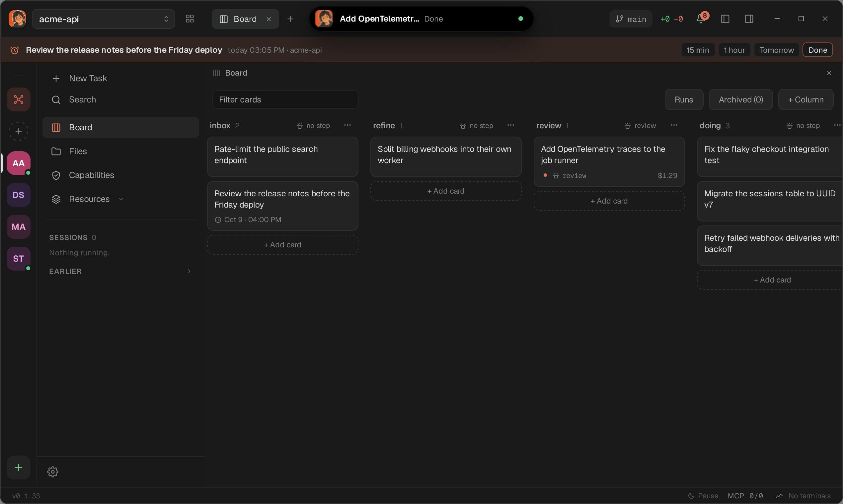This screenshot has height=504, width=843.
Task: Add workspace via dashed plus circle
Action: (x=18, y=131)
